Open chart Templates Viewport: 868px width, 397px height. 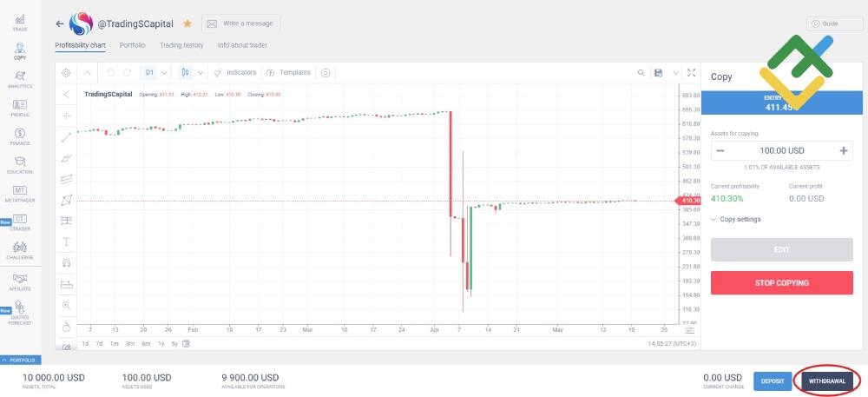(x=288, y=72)
